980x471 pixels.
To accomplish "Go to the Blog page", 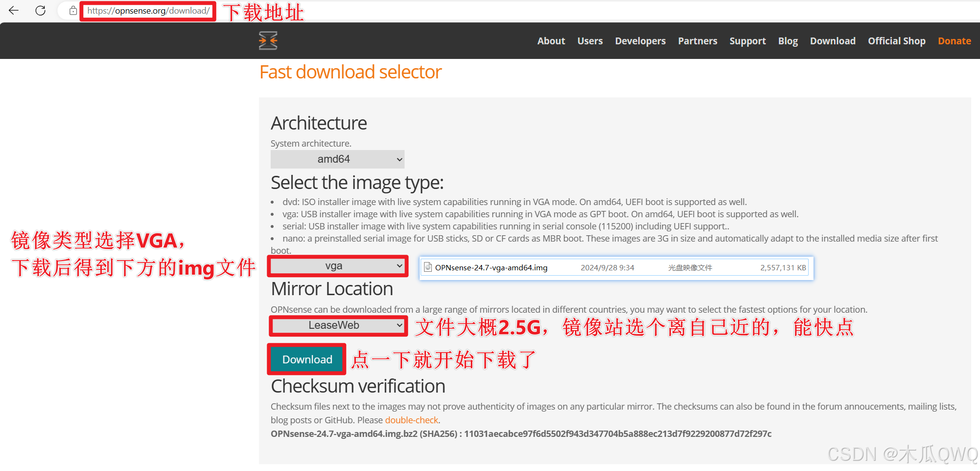I will coord(788,41).
